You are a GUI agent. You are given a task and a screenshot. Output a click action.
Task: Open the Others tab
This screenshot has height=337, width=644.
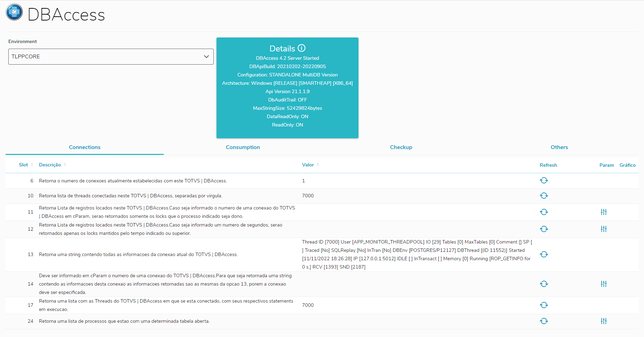coord(559,147)
